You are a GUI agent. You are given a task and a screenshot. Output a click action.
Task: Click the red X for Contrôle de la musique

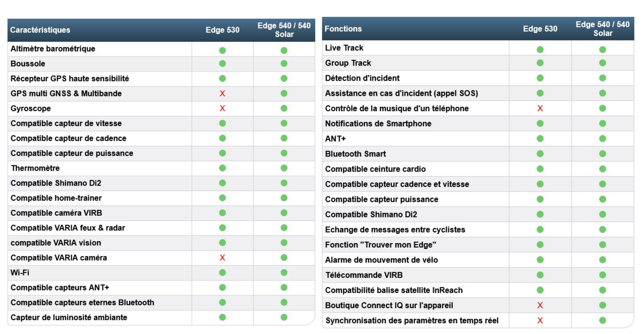click(x=540, y=108)
